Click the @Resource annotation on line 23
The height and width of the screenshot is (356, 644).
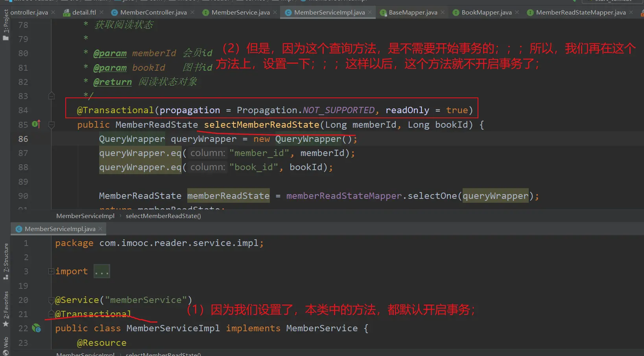pos(101,343)
